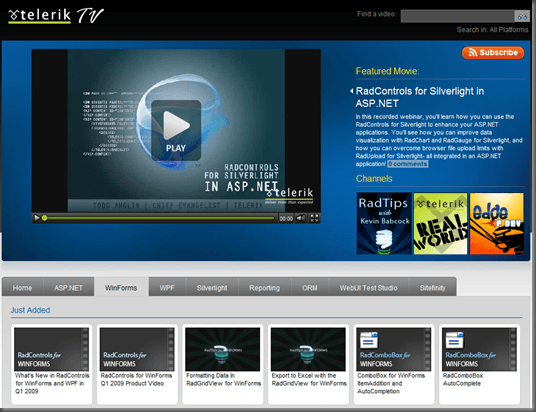Open the RadComboBox AutoComplete video thumbnail
536x412 pixels.
(479, 349)
